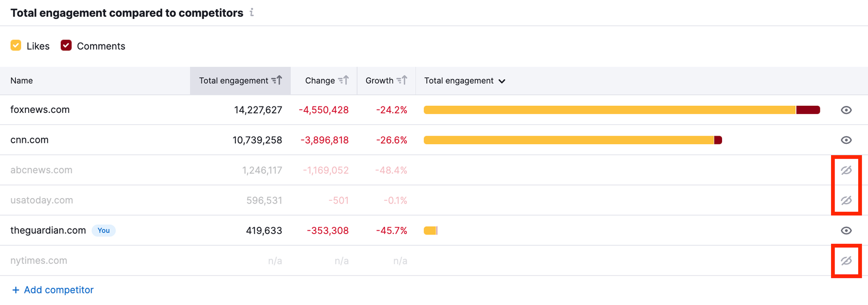
Task: Show usatoday.com with crossed eye icon
Action: pyautogui.click(x=846, y=200)
